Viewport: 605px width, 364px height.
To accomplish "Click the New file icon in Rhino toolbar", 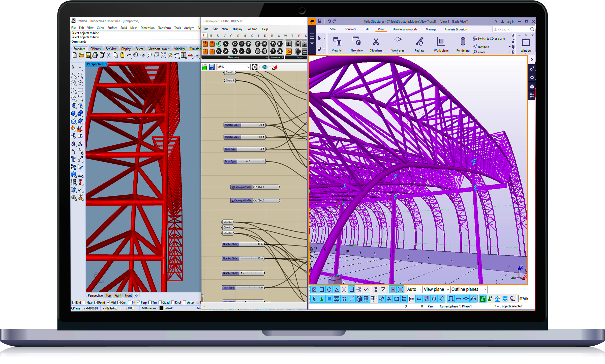I will (75, 55).
